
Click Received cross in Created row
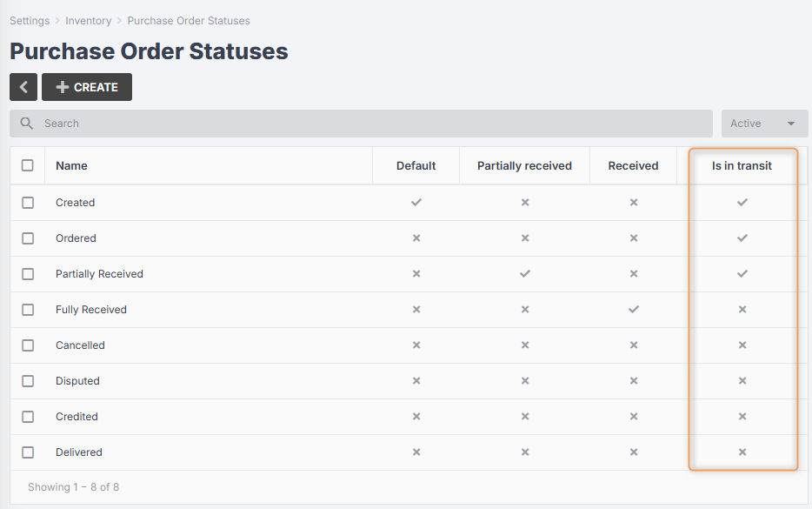click(x=634, y=203)
